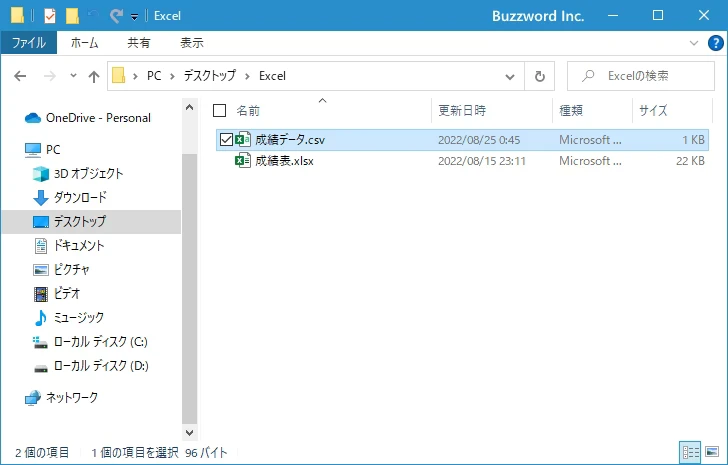Image resolution: width=728 pixels, height=465 pixels.
Task: Open the ファイル menu tab
Action: click(x=29, y=43)
